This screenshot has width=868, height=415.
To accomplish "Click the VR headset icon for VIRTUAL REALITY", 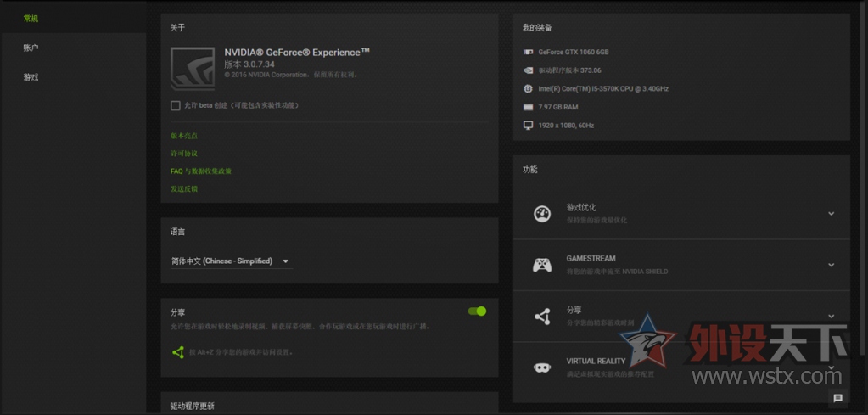I will [542, 367].
